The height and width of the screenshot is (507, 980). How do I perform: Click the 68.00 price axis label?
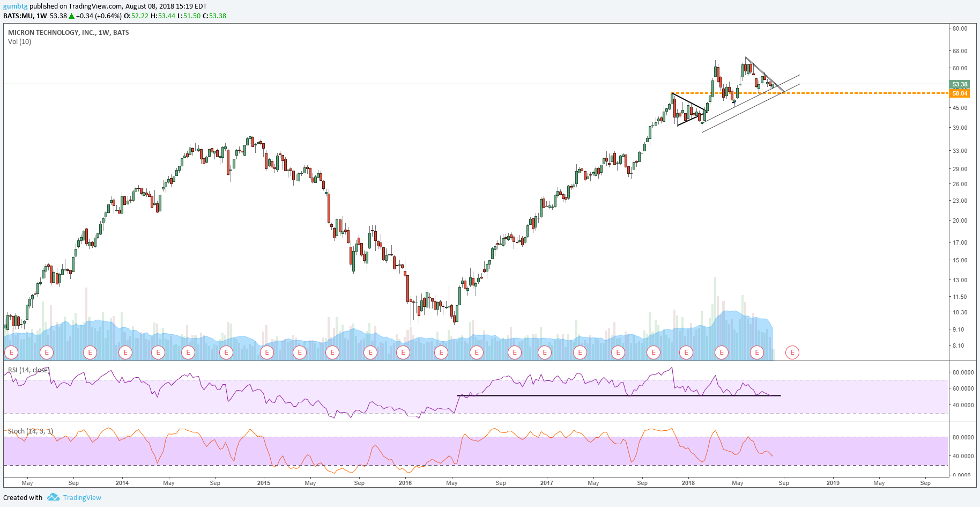click(x=960, y=51)
